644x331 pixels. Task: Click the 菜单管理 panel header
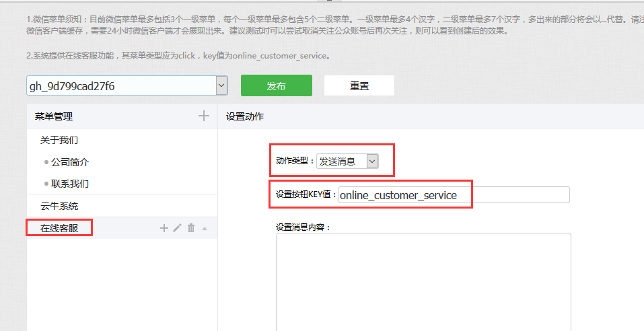click(x=54, y=116)
